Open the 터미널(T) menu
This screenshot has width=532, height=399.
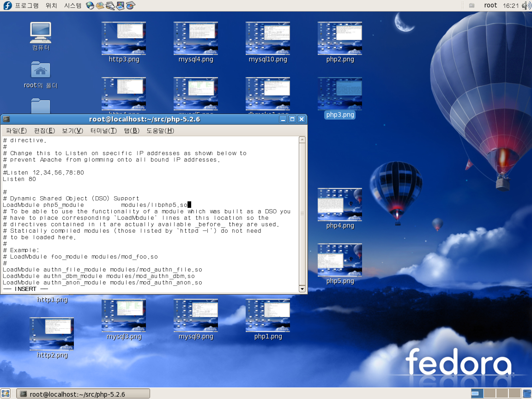pos(103,131)
